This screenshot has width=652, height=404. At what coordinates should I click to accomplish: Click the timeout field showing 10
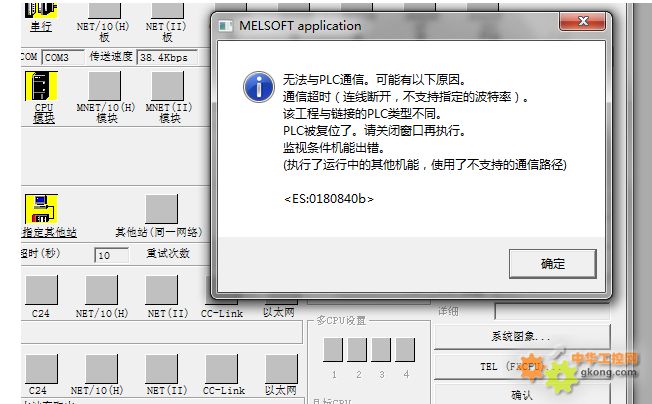click(x=111, y=255)
